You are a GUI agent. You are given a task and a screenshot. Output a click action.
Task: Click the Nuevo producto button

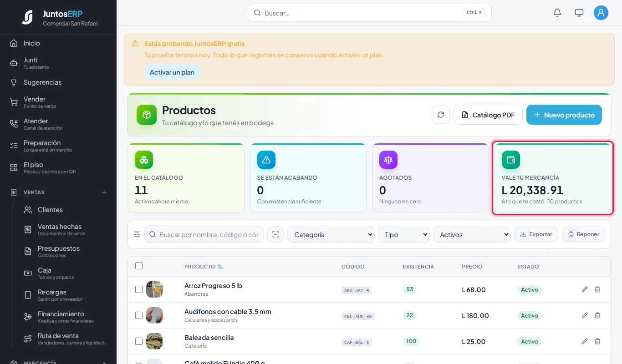coord(564,115)
